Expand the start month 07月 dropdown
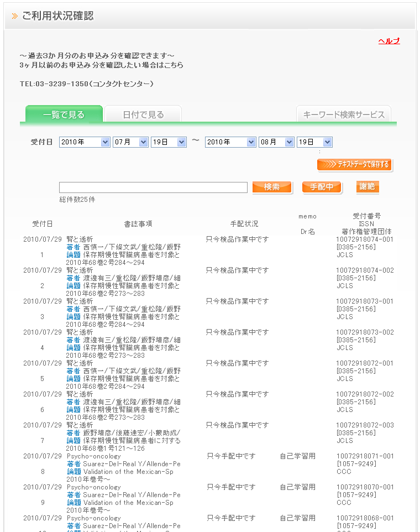 130,142
